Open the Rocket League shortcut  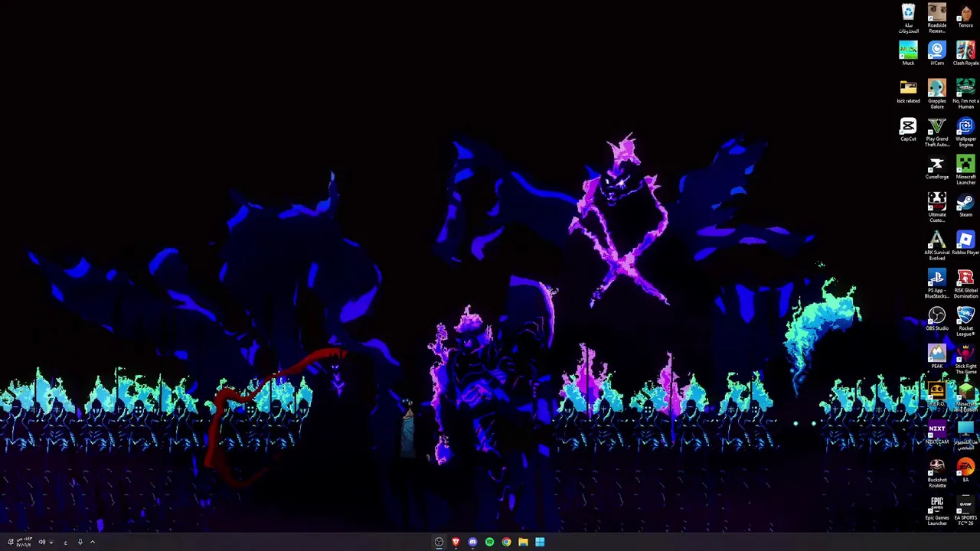pos(965,321)
